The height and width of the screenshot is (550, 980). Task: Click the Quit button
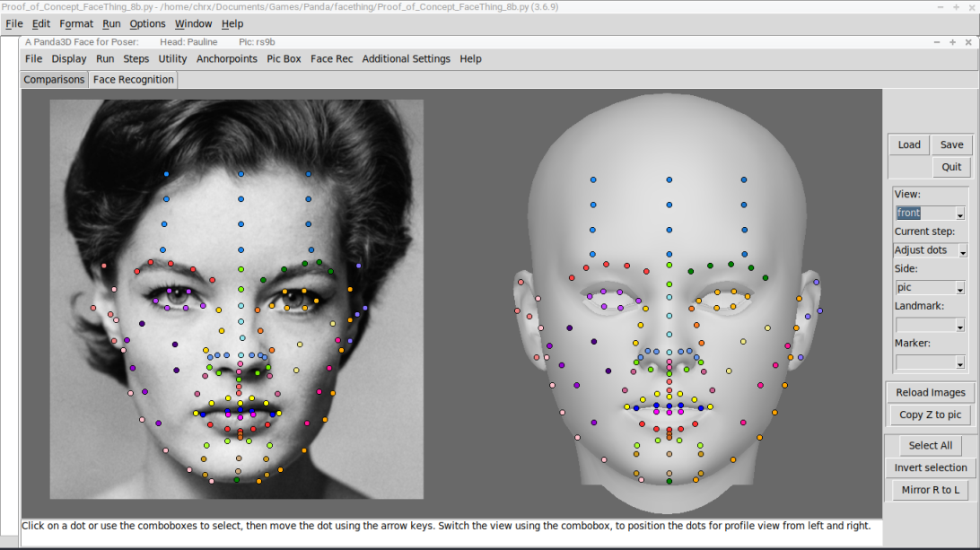pyautogui.click(x=952, y=167)
